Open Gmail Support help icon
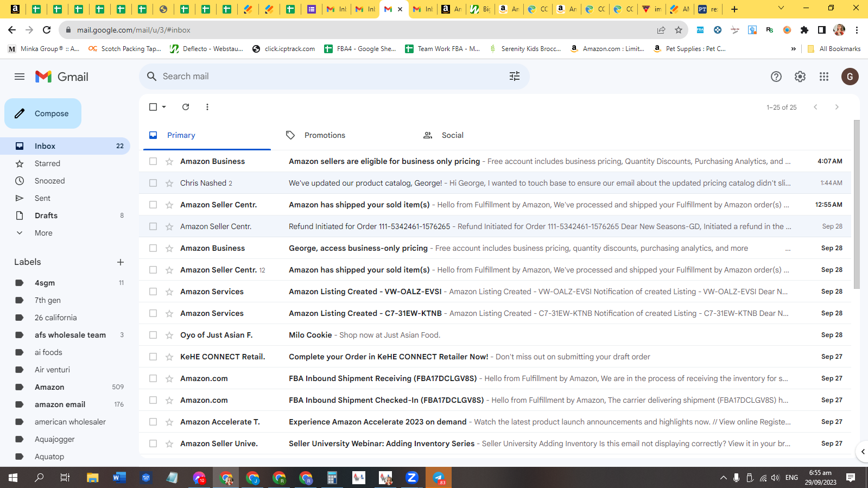The height and width of the screenshot is (488, 868). click(776, 77)
